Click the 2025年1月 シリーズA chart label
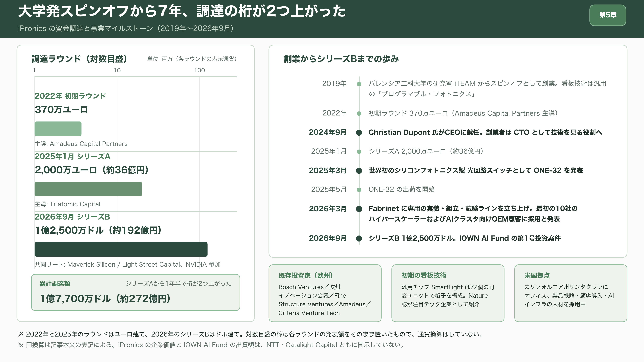 [x=72, y=156]
